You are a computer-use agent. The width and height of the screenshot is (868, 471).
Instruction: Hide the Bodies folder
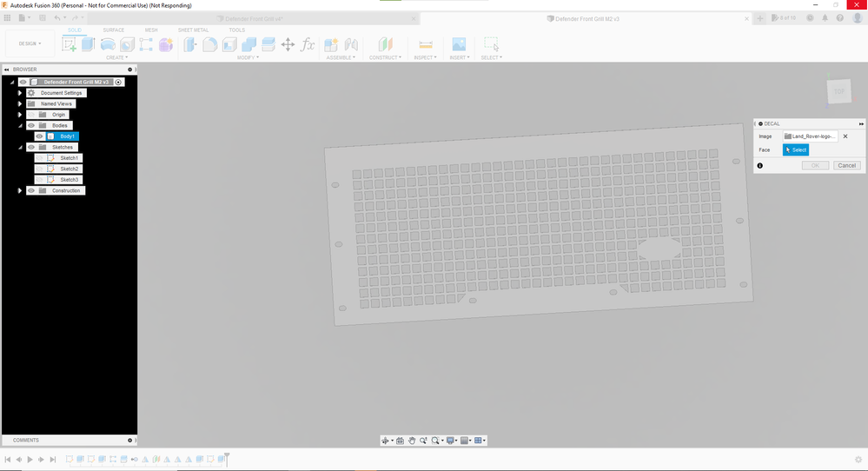coord(31,126)
